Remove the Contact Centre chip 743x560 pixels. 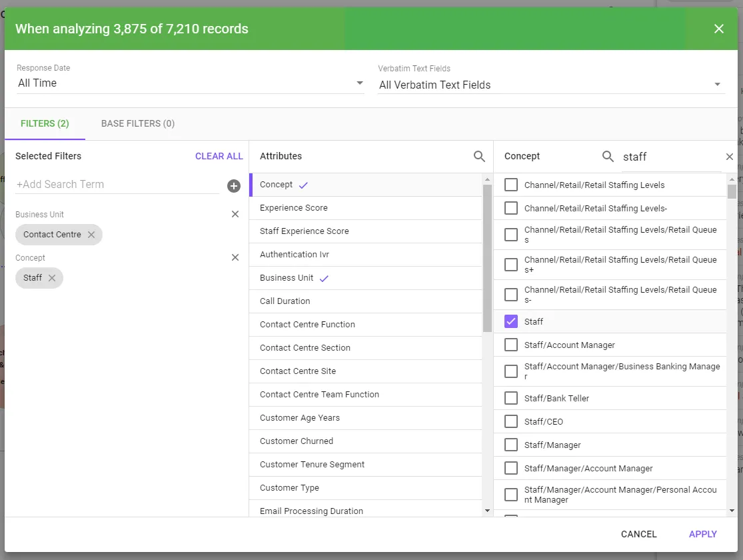point(91,235)
